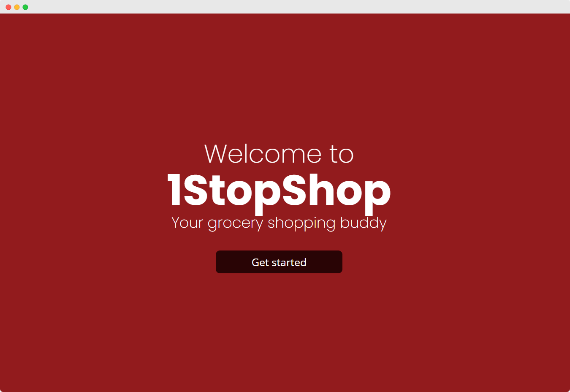Click the word 'Welcome' in the heading
The image size is (570, 392).
point(263,154)
